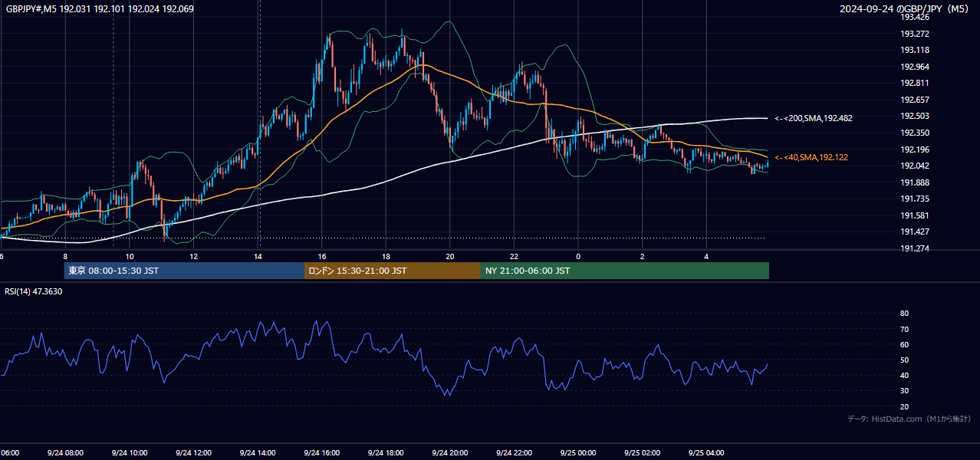Click price axis label 192.964
Image resolution: width=980 pixels, height=460 pixels.
coord(915,67)
